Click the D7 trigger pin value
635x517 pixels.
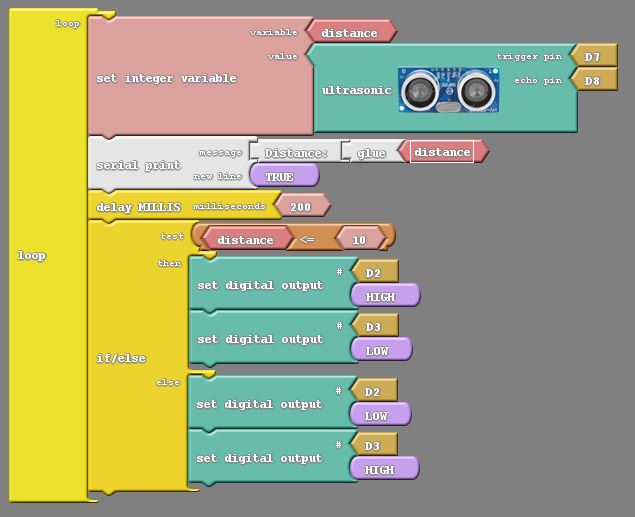coord(593,57)
